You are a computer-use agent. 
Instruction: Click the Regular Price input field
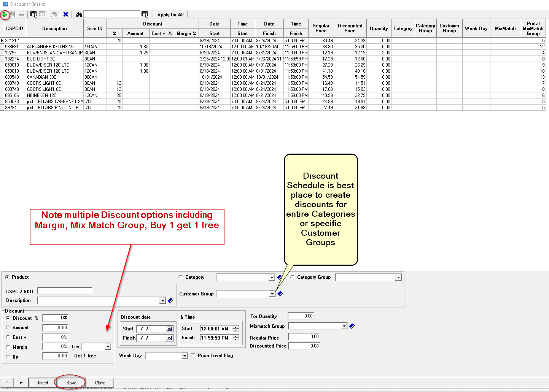(304, 336)
